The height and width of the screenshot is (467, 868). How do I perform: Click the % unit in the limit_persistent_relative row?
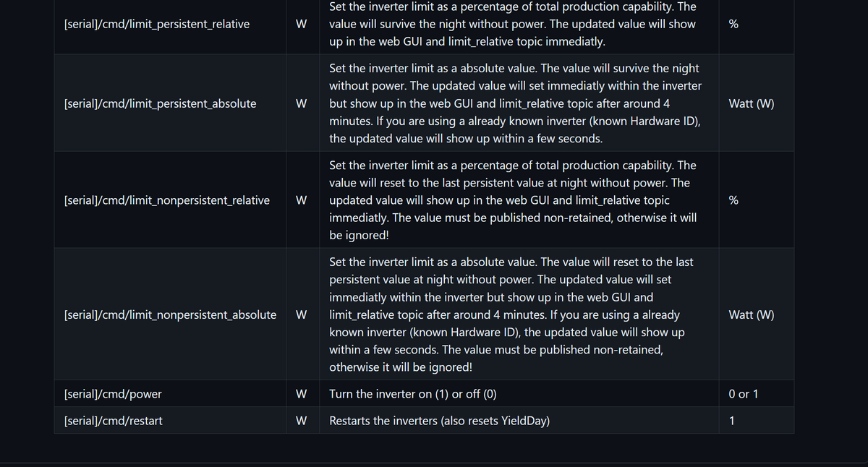pos(733,24)
